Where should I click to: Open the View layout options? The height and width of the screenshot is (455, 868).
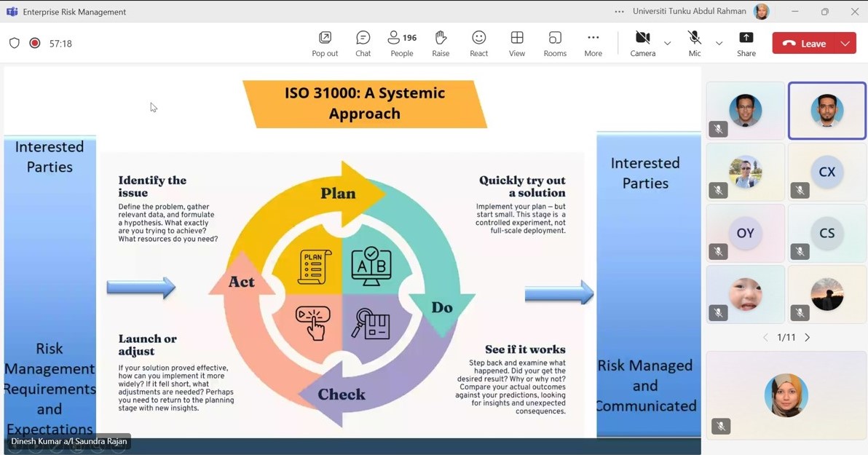click(517, 44)
